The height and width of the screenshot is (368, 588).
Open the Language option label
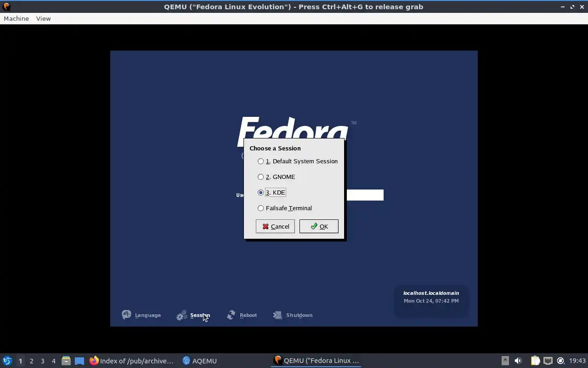148,315
